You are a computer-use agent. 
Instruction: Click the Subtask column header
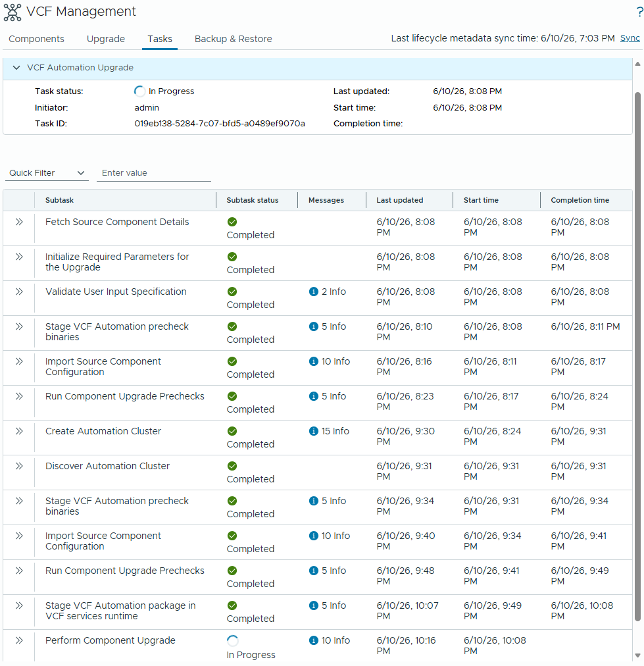pyautogui.click(x=59, y=200)
